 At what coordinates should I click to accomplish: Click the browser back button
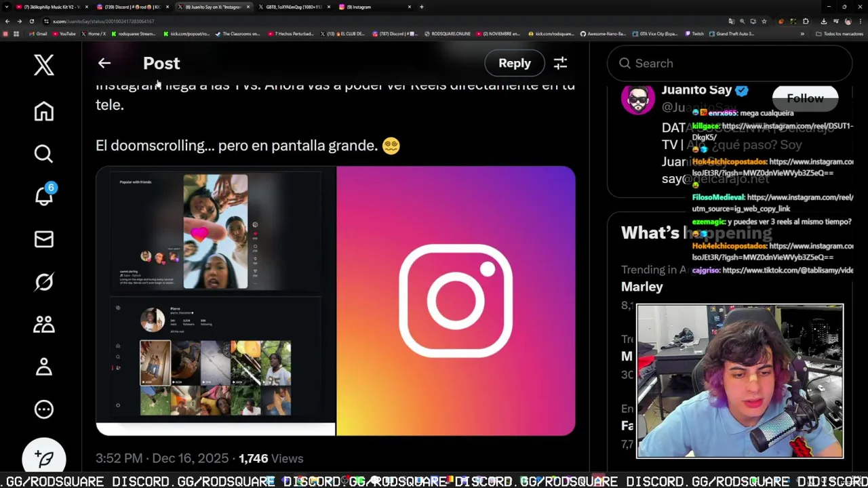(x=7, y=21)
